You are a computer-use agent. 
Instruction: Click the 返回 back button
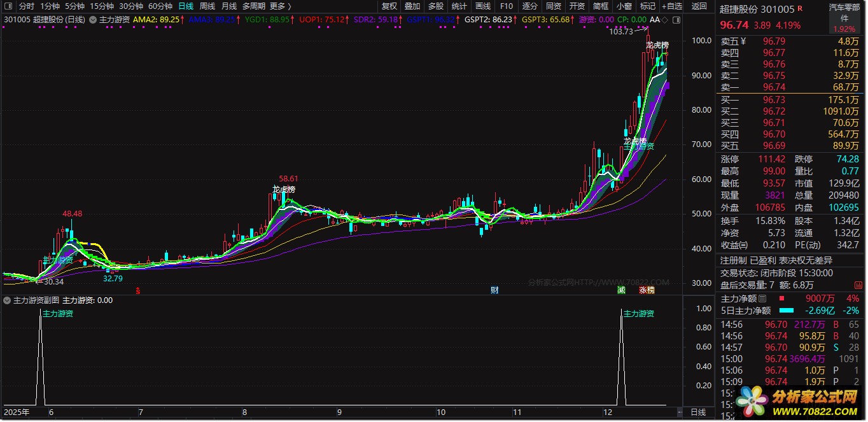(699, 6)
